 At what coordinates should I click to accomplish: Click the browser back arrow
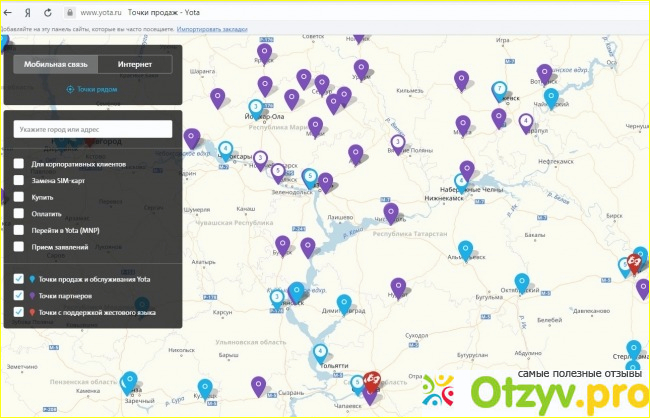point(10,12)
